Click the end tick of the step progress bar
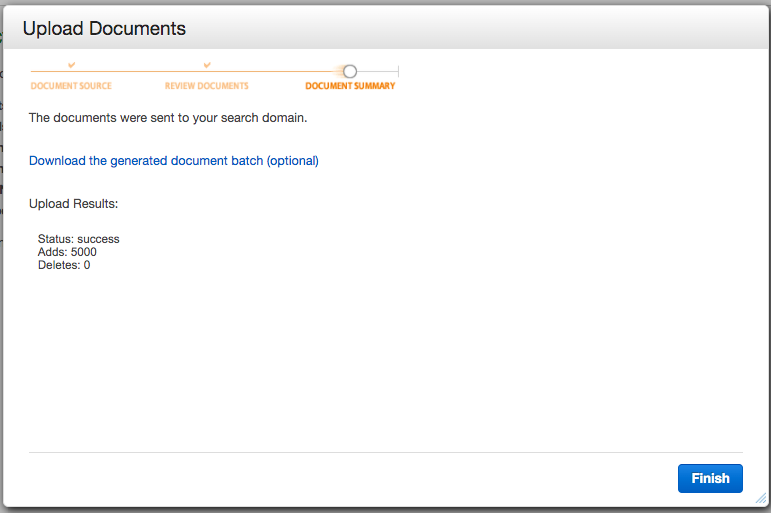 coord(398,71)
